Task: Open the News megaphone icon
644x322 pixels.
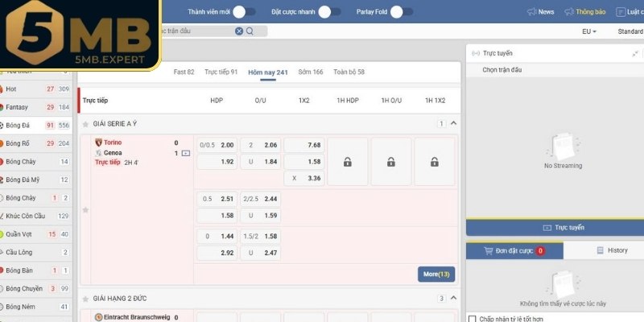Action: point(531,12)
